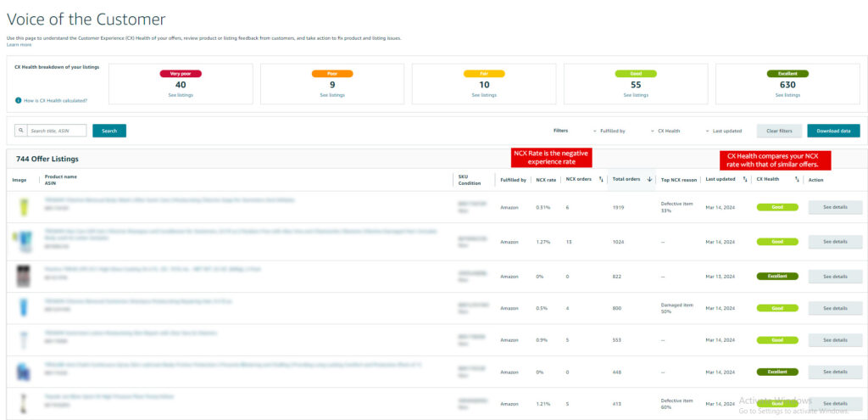
Task: Click the product thumbnail in the first row
Action: 23,207
